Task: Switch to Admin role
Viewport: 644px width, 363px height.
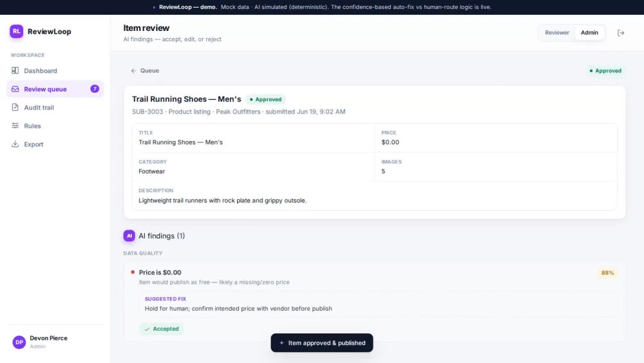Action: click(x=589, y=32)
